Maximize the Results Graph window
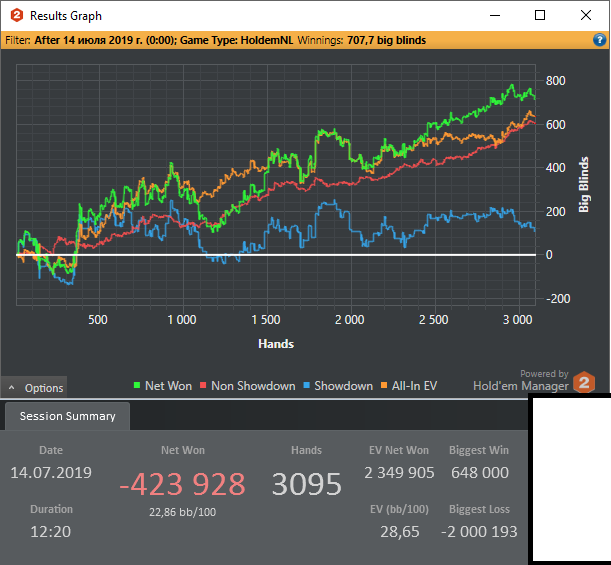Screen dimensions: 611x565 540,15
